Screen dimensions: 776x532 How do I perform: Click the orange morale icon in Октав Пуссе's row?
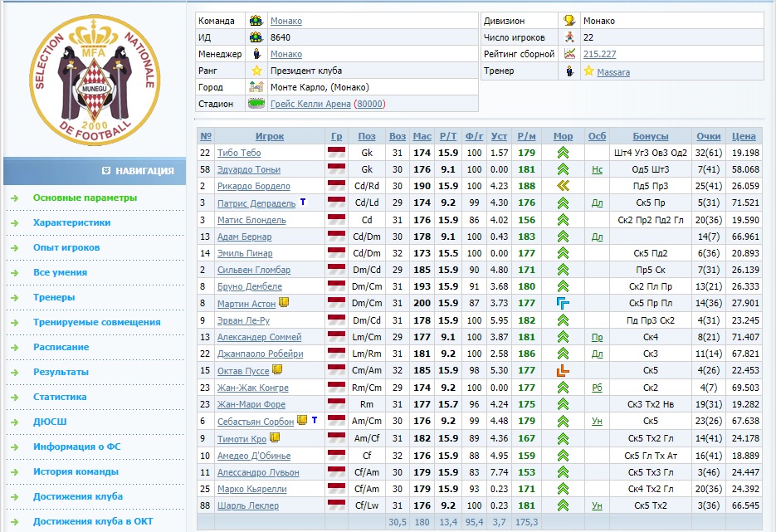click(x=563, y=370)
